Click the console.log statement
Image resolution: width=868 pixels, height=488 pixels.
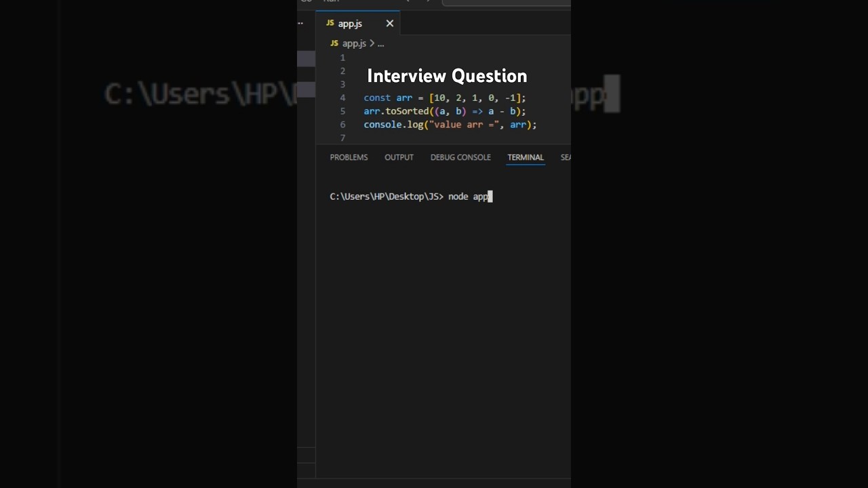(450, 125)
